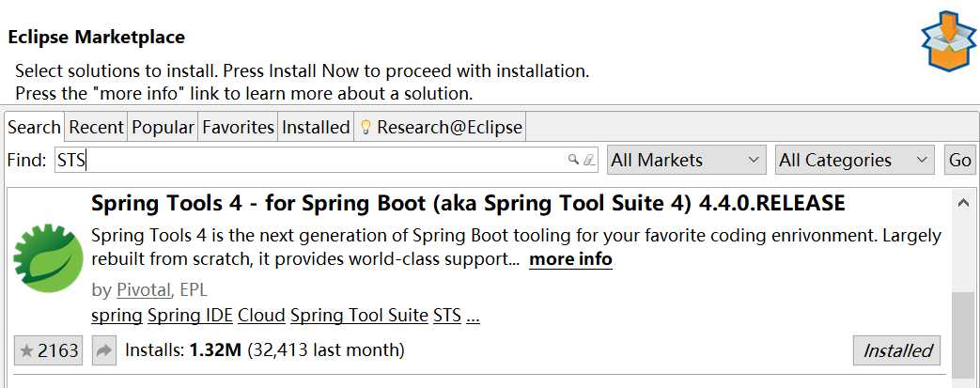
Task: Click the spring tag link
Action: [117, 316]
